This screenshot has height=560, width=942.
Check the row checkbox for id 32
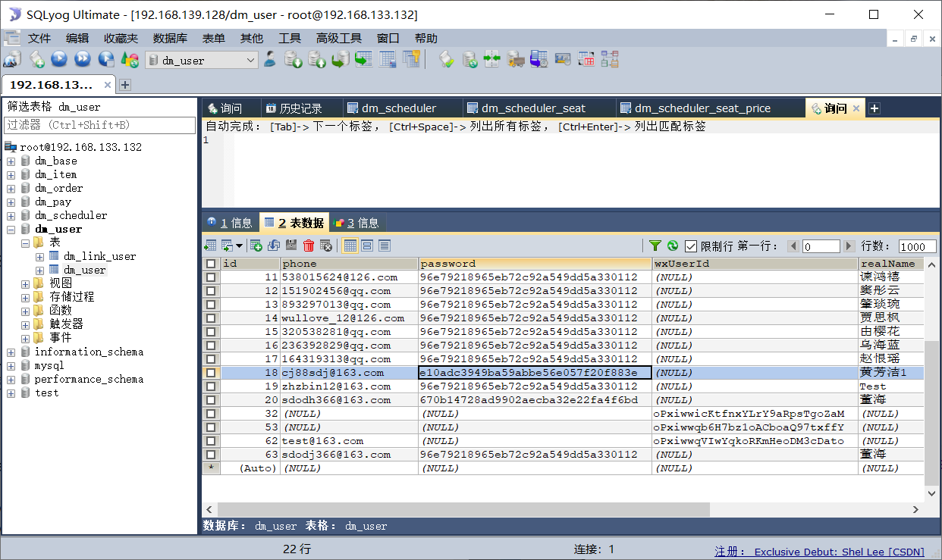[211, 414]
